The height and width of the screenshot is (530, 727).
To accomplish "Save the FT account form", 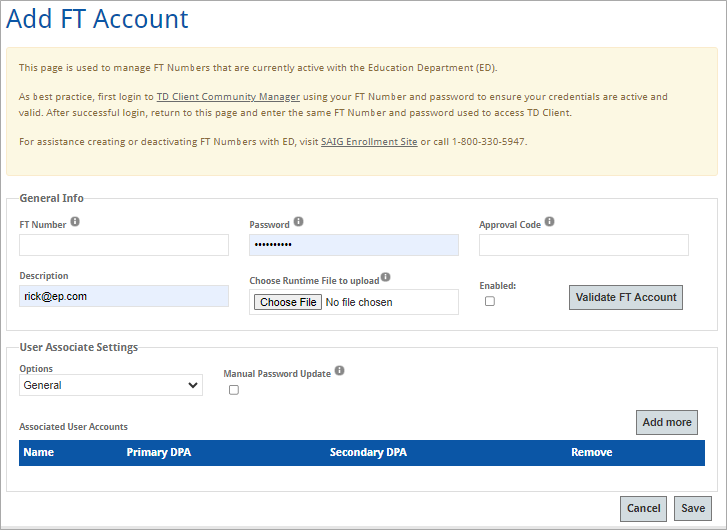I will 693,508.
